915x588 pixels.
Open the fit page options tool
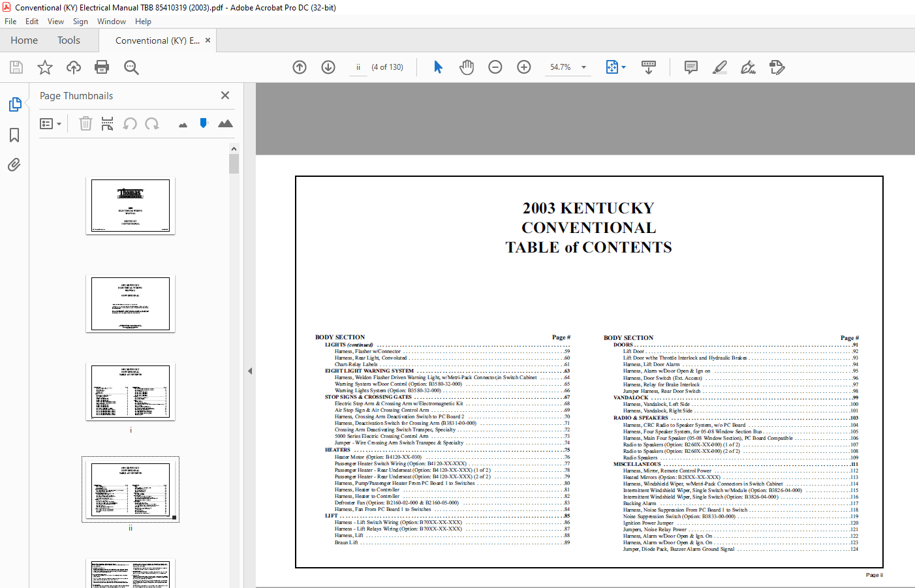[615, 67]
